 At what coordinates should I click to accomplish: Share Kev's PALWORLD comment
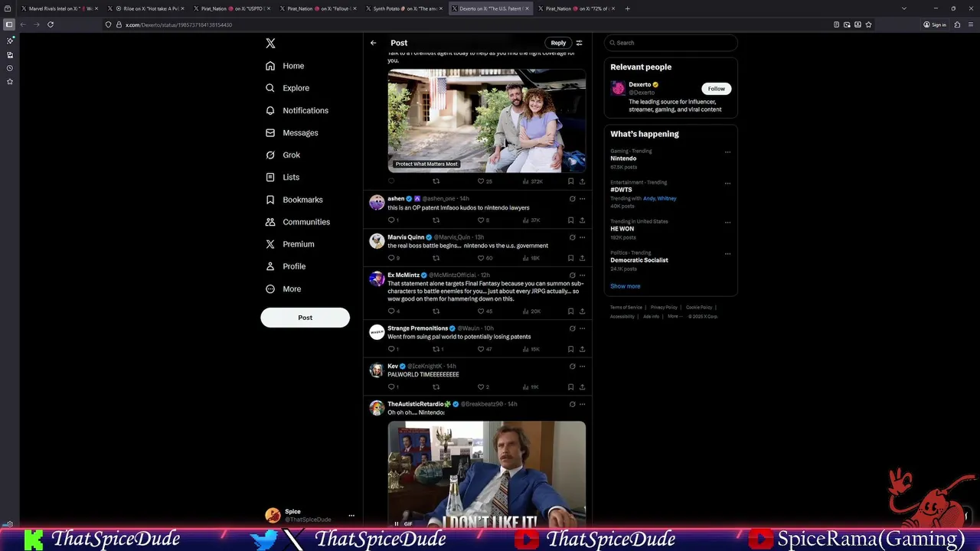(x=582, y=387)
